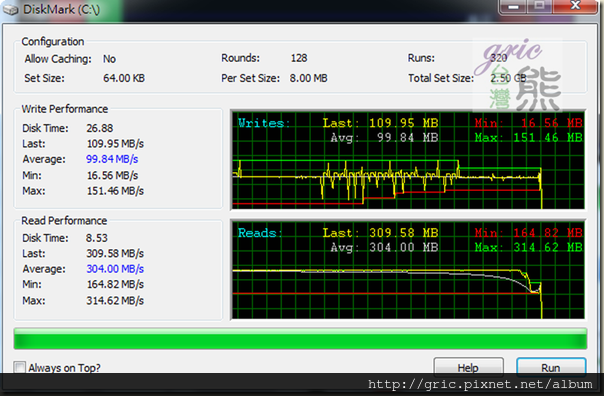Click the Read Performance group label
This screenshot has width=604, height=396.
click(x=64, y=220)
